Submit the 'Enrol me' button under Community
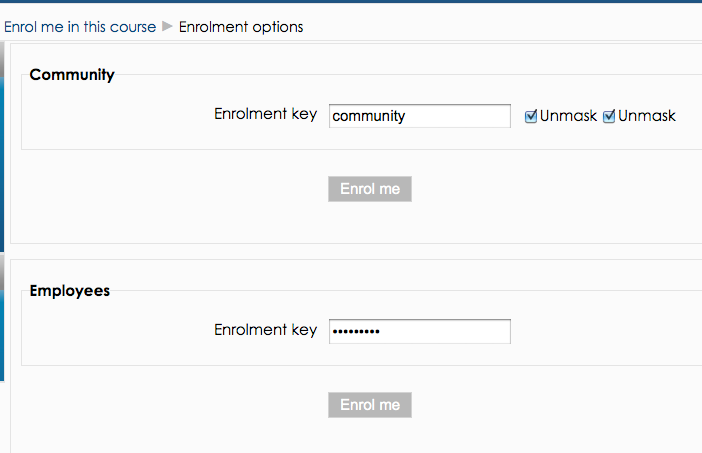 pyautogui.click(x=370, y=189)
